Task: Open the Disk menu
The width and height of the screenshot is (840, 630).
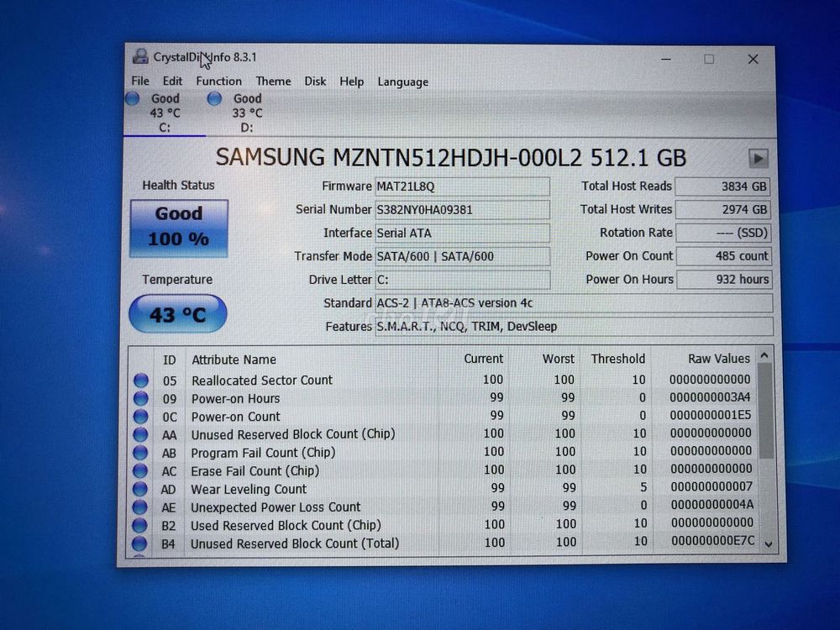Action: (315, 81)
